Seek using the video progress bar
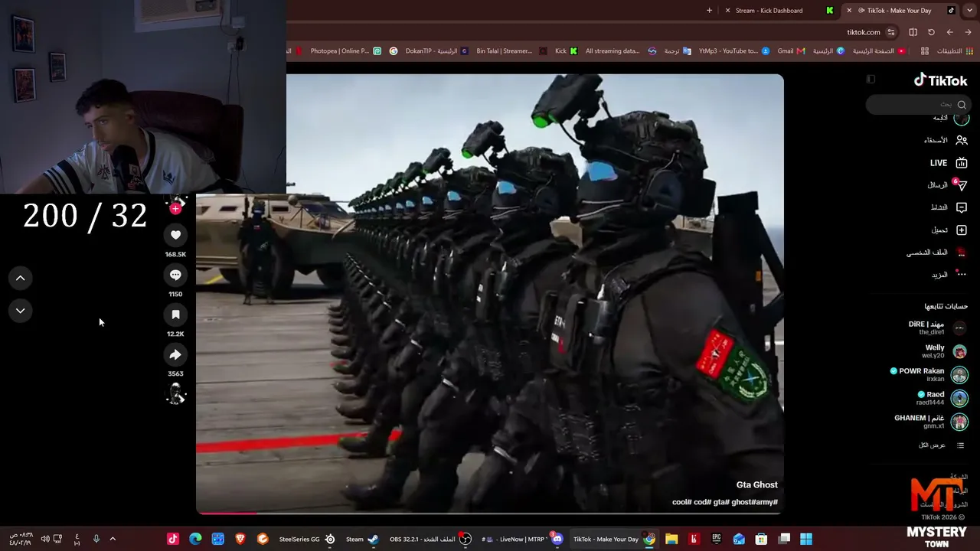980x551 pixels. (x=490, y=513)
